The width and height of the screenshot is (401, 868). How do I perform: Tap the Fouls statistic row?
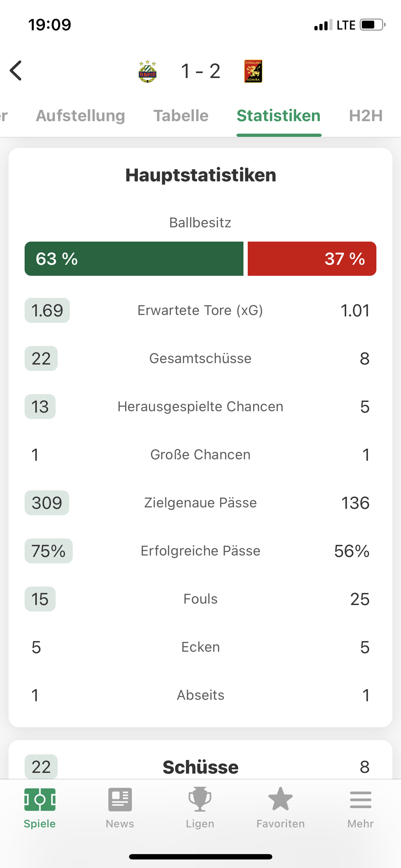[200, 599]
